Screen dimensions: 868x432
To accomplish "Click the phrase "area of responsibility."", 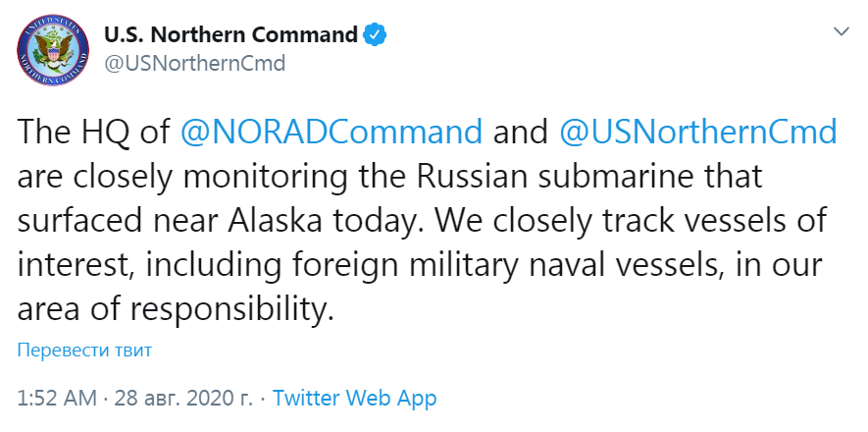I will [x=170, y=311].
